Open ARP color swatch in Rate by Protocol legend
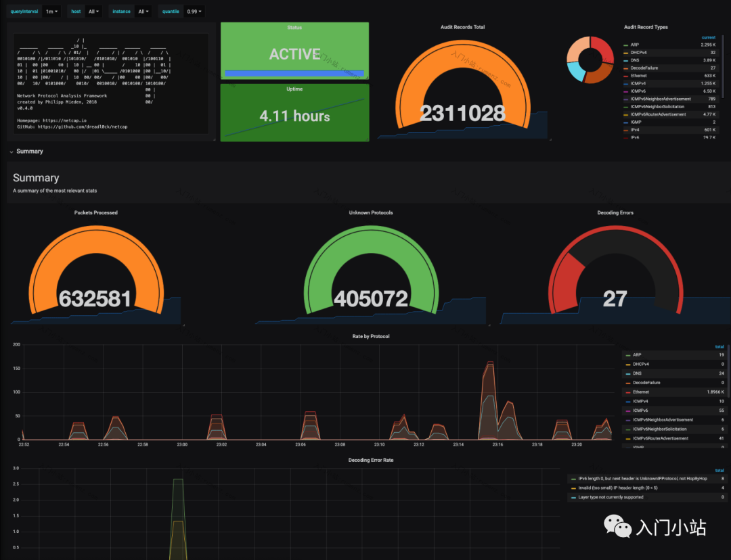 [628, 355]
